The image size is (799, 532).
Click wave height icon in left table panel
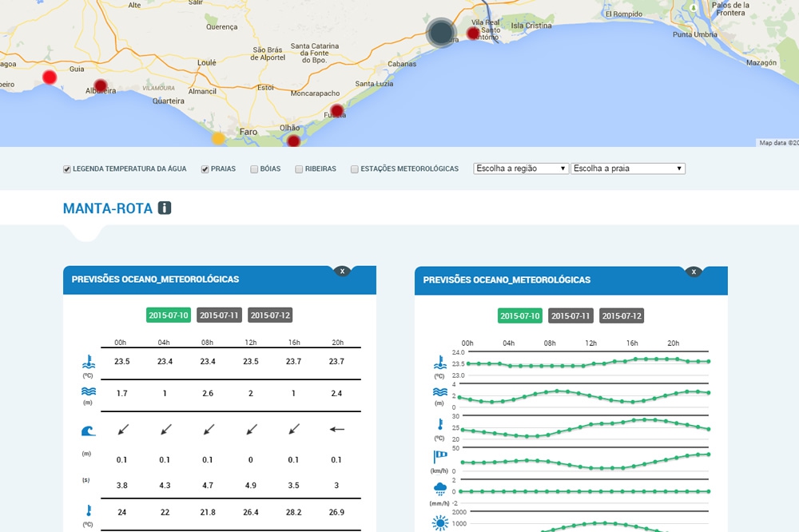[x=89, y=391]
